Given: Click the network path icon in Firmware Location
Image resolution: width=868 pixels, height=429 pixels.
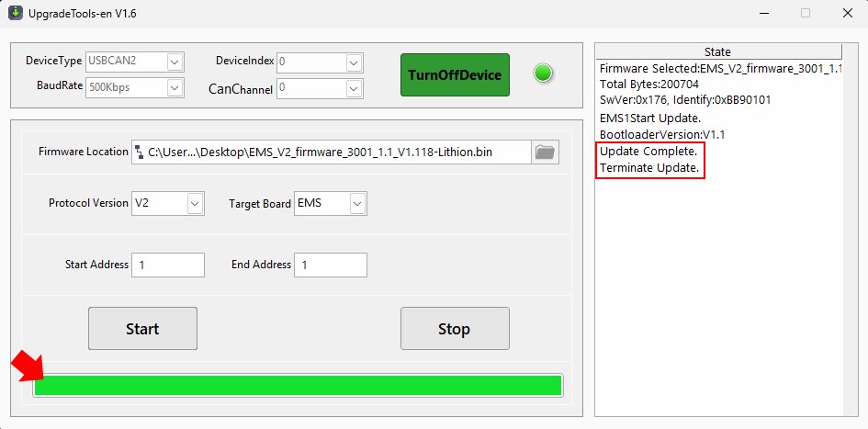Looking at the screenshot, I should pyautogui.click(x=139, y=152).
